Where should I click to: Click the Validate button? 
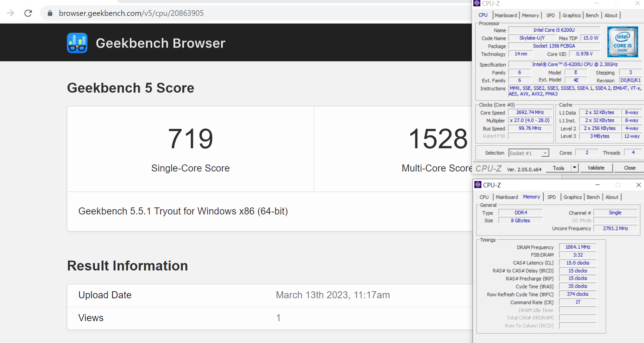click(x=596, y=168)
